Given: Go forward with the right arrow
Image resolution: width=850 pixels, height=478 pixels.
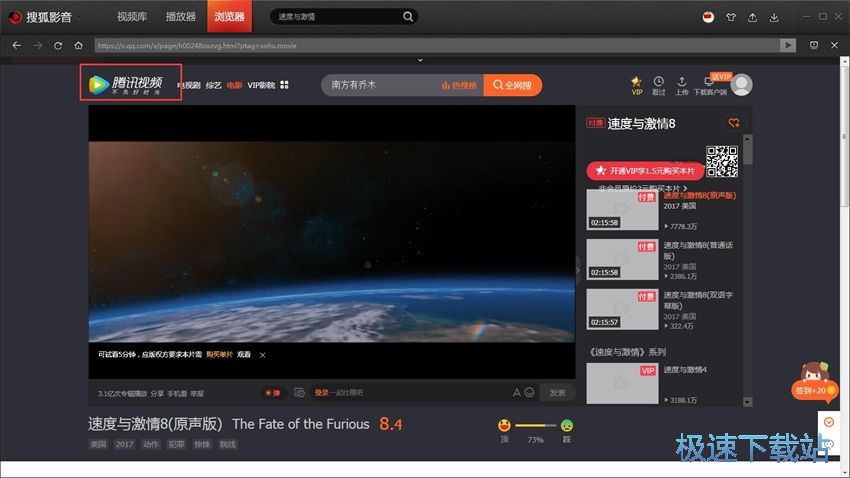Looking at the screenshot, I should click(x=37, y=46).
